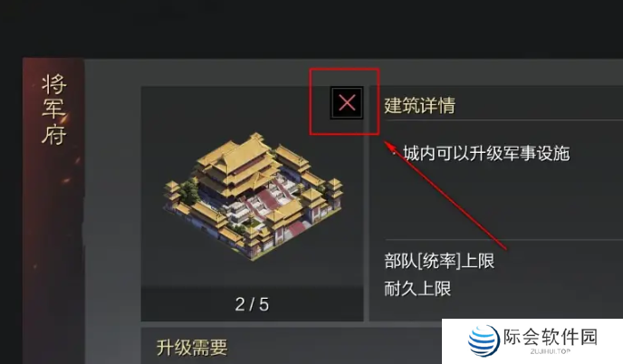623x364 pixels.
Task: Open the ZUJIHUI.TOP link
Action: pyautogui.click(x=551, y=351)
